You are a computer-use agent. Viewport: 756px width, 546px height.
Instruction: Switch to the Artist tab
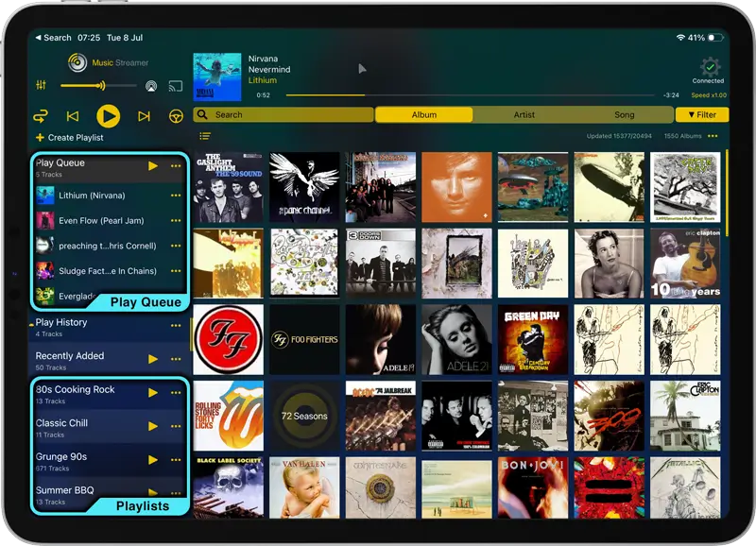click(x=524, y=114)
